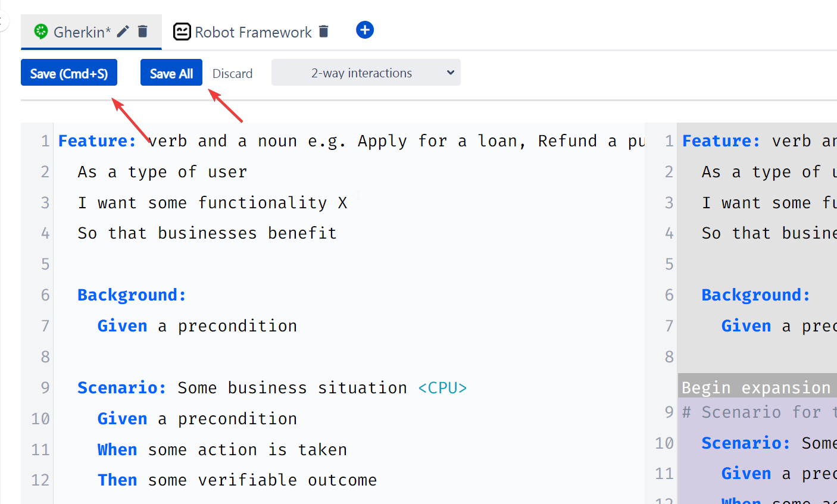Rename Gherkin tab via pencil icon
The height and width of the screenshot is (504, 837).
(x=123, y=32)
